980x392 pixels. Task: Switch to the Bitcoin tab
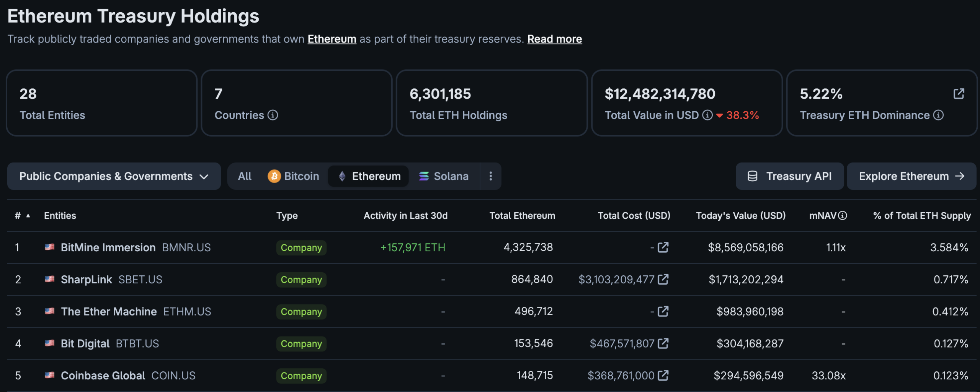(293, 176)
